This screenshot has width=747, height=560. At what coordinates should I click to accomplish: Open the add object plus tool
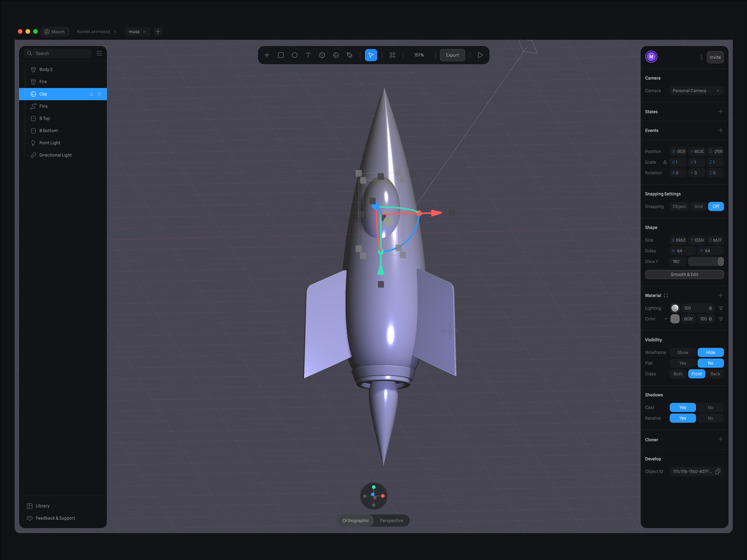click(267, 55)
